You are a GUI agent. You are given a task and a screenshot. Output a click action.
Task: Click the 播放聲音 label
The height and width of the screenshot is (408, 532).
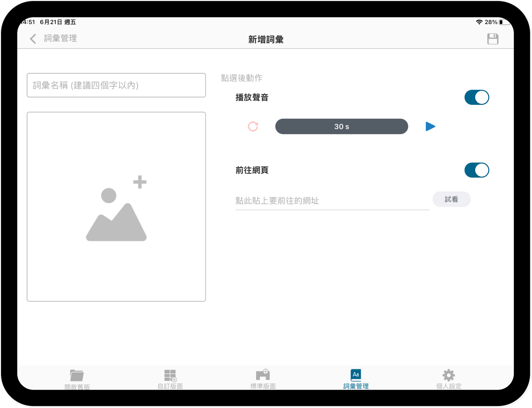pos(252,97)
